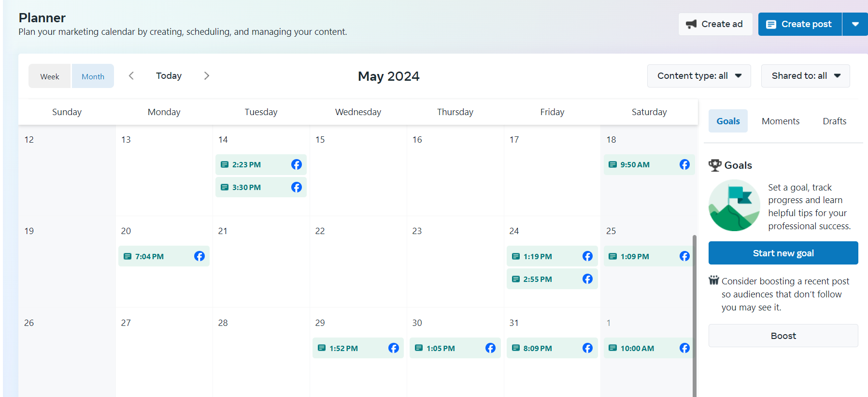
Task: Click the post icon on Create post
Action: 771,24
